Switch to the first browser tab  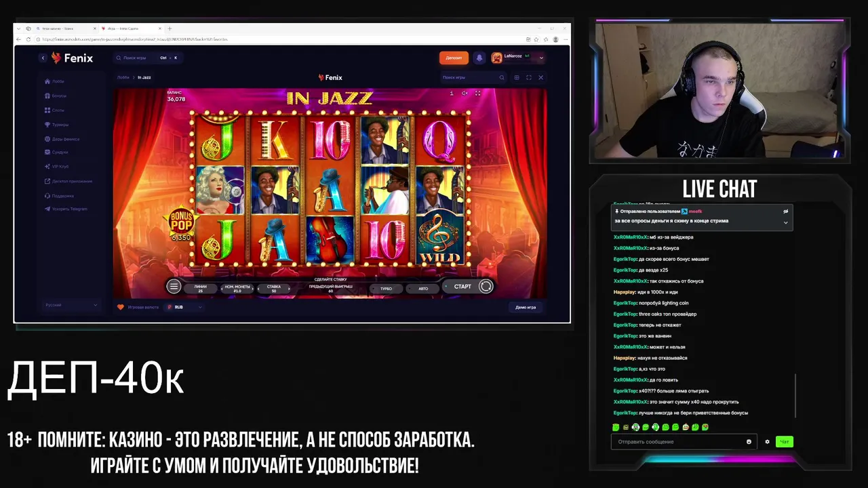coord(68,28)
